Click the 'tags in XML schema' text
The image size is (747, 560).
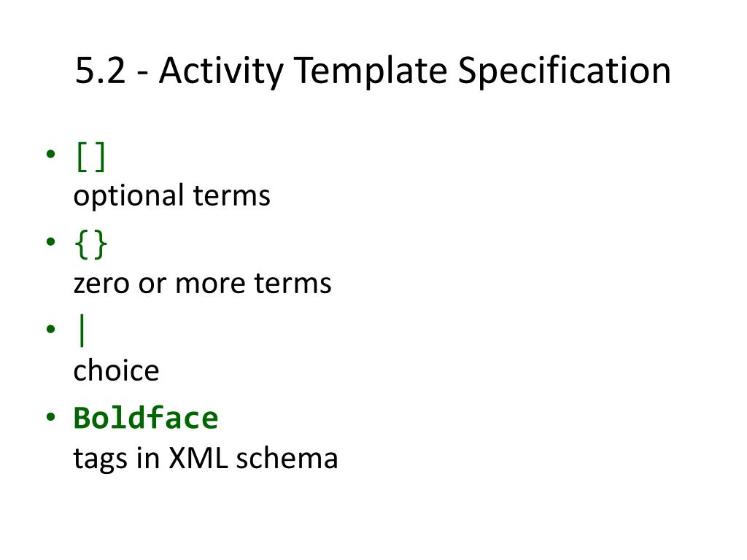[x=205, y=459]
